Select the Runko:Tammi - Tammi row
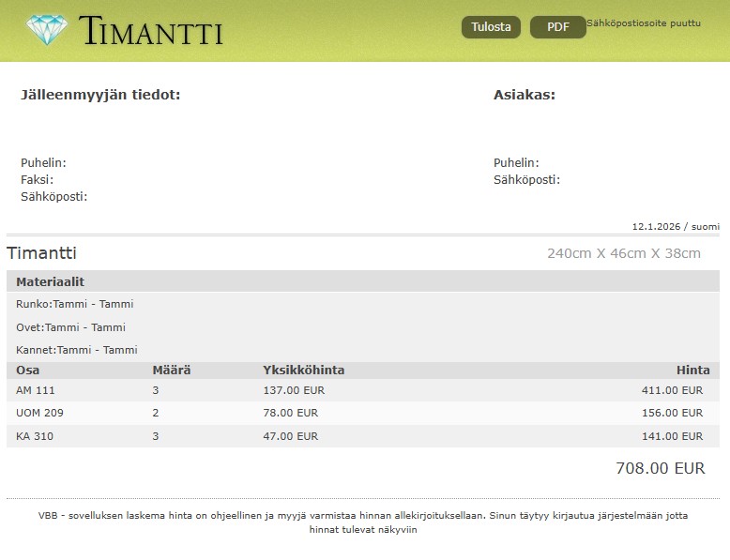This screenshot has height=560, width=730. pos(75,304)
